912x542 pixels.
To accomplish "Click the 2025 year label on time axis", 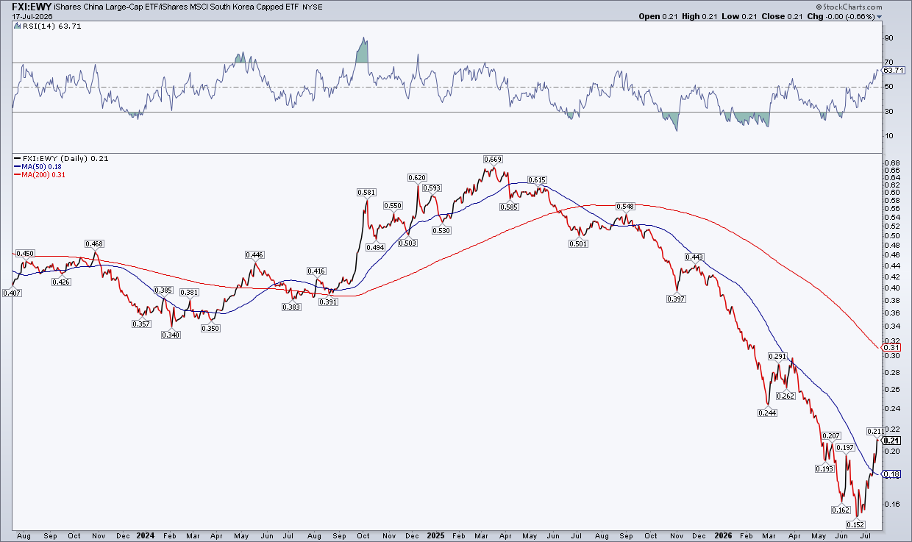I will (x=435, y=535).
